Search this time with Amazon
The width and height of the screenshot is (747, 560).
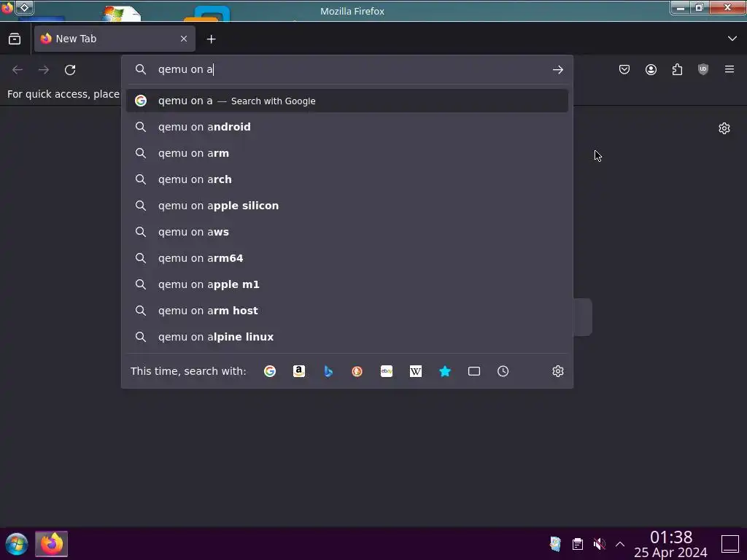298,371
